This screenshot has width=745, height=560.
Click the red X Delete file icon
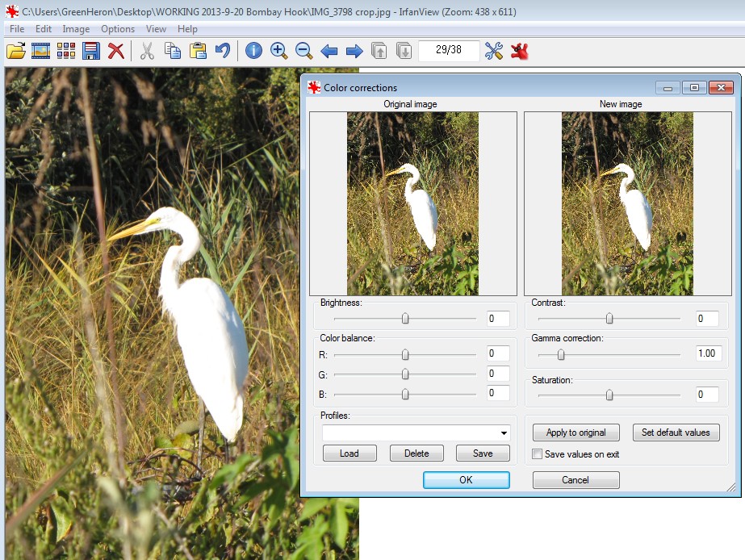[x=116, y=51]
